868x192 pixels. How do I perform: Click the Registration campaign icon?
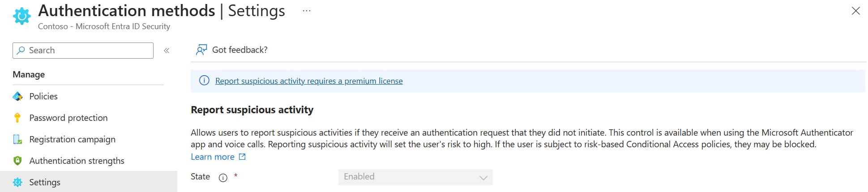pos(17,139)
